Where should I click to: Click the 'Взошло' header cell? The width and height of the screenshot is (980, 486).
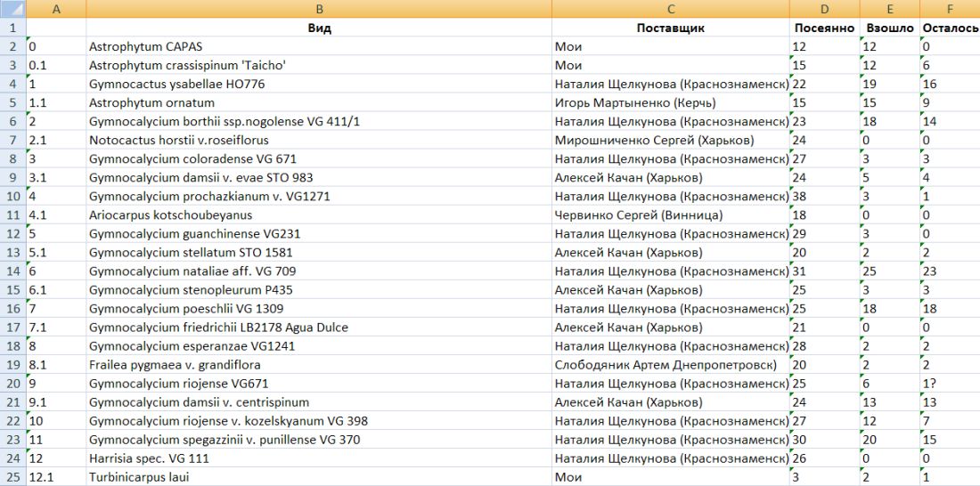(x=890, y=28)
